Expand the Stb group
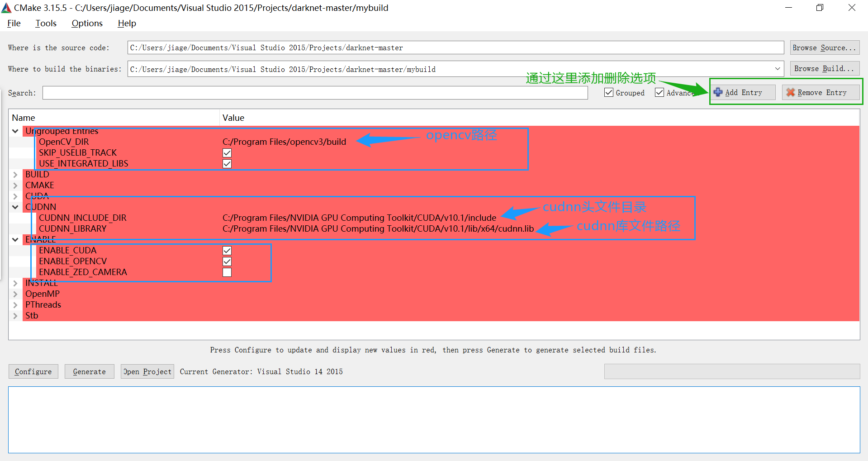 click(15, 316)
